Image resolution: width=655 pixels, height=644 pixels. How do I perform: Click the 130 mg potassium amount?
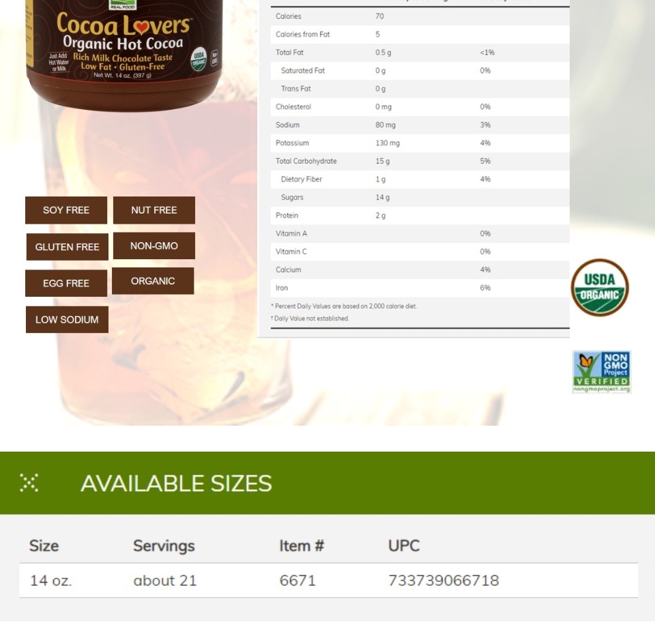[388, 143]
